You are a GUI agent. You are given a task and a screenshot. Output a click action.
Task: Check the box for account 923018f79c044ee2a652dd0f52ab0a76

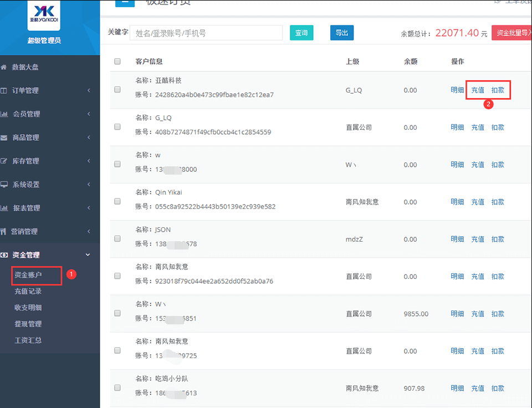[x=117, y=276]
